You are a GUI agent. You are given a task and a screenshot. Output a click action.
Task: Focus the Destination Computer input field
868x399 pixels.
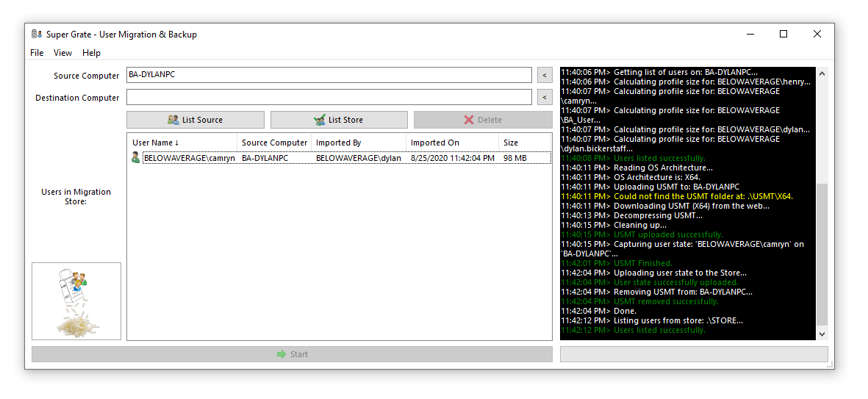(329, 98)
